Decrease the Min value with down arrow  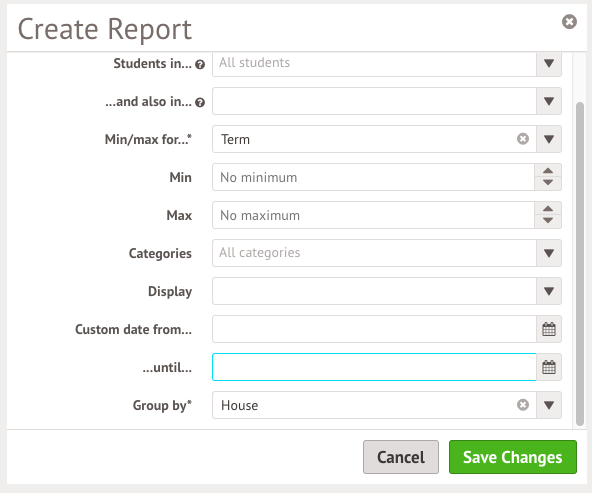point(548,183)
